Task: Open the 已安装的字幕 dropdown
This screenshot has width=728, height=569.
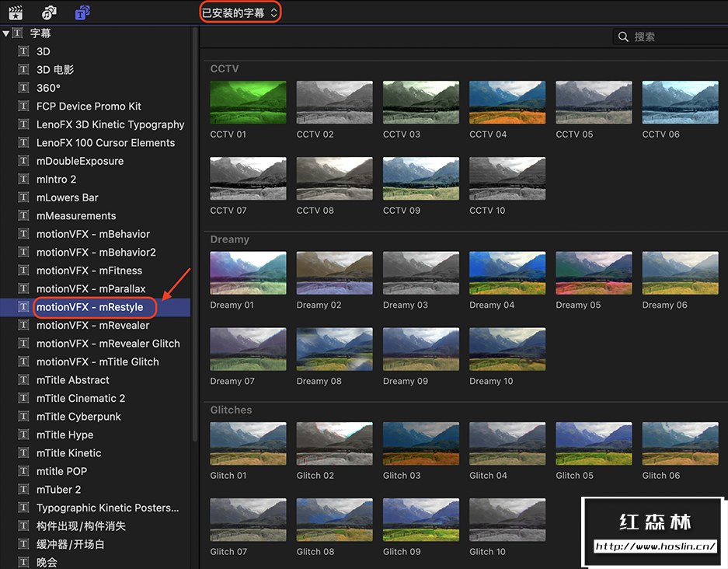Action: (240, 12)
